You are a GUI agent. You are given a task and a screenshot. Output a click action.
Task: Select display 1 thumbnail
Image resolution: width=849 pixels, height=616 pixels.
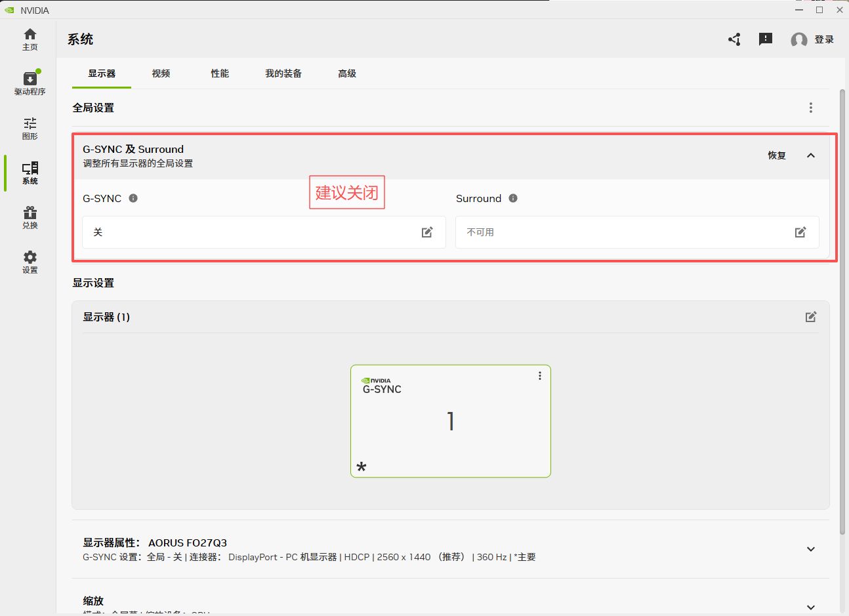(x=451, y=421)
